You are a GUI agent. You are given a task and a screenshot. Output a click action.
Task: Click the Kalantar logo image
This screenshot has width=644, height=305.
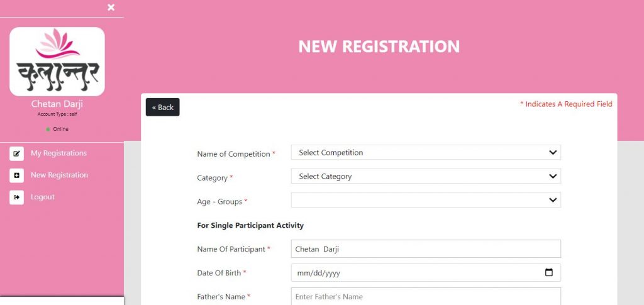point(57,62)
